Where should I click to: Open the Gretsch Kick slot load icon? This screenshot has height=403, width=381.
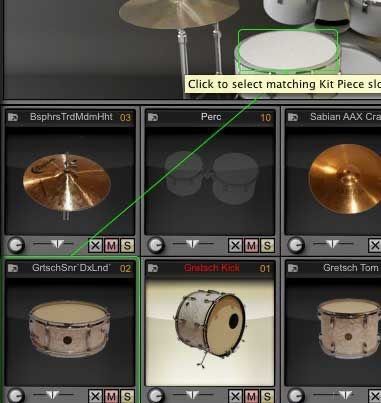(153, 268)
